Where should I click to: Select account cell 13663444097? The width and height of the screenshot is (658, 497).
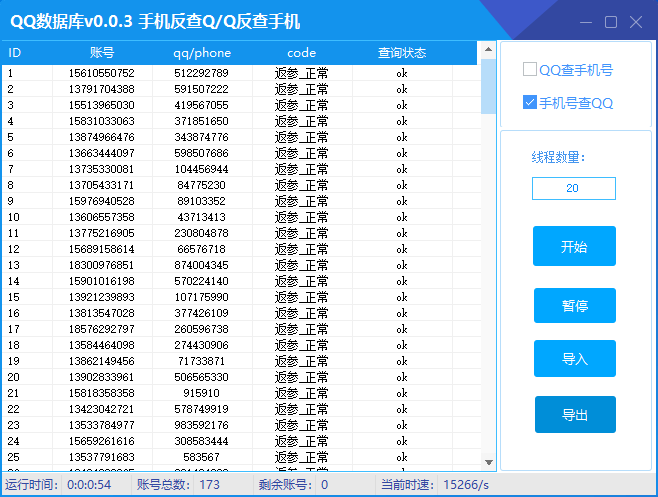pos(102,153)
